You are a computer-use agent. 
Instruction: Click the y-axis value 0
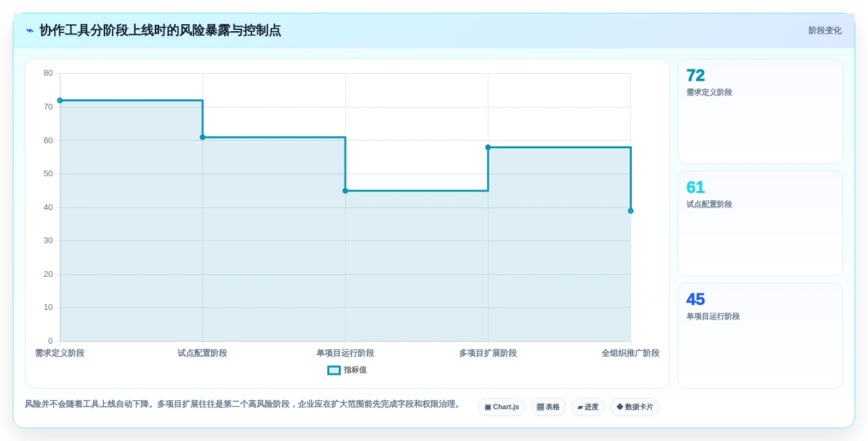point(51,341)
